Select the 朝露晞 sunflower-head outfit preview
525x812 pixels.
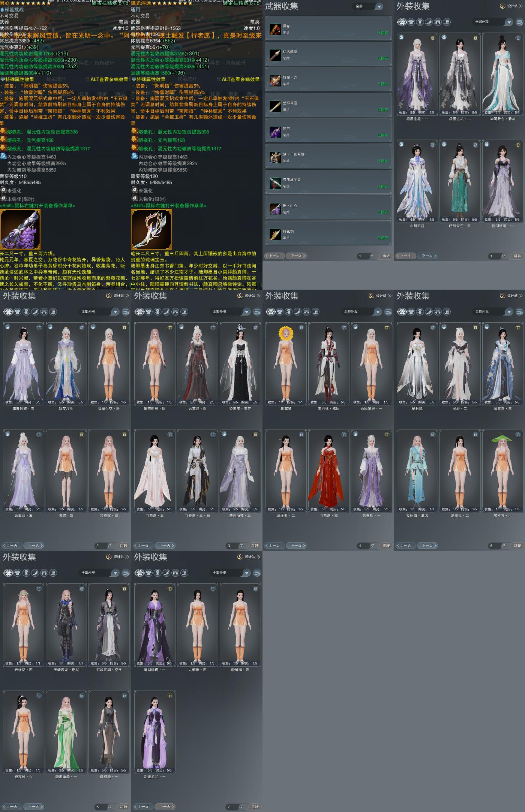pyautogui.click(x=286, y=364)
